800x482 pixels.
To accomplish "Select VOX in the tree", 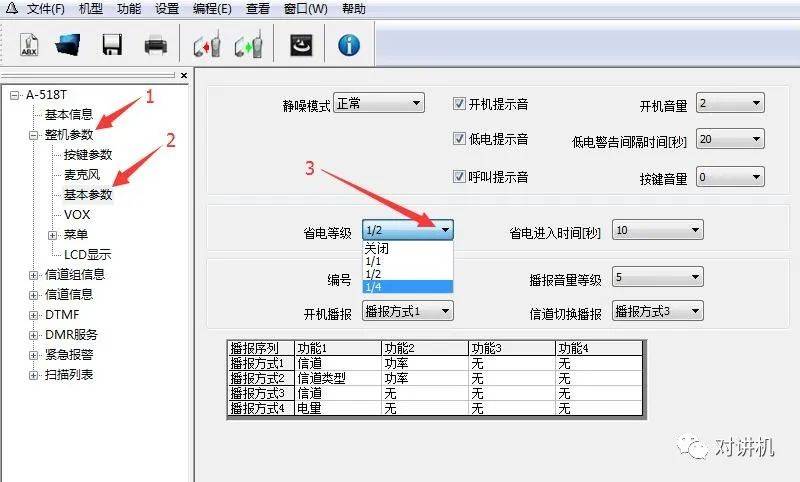I will point(77,214).
